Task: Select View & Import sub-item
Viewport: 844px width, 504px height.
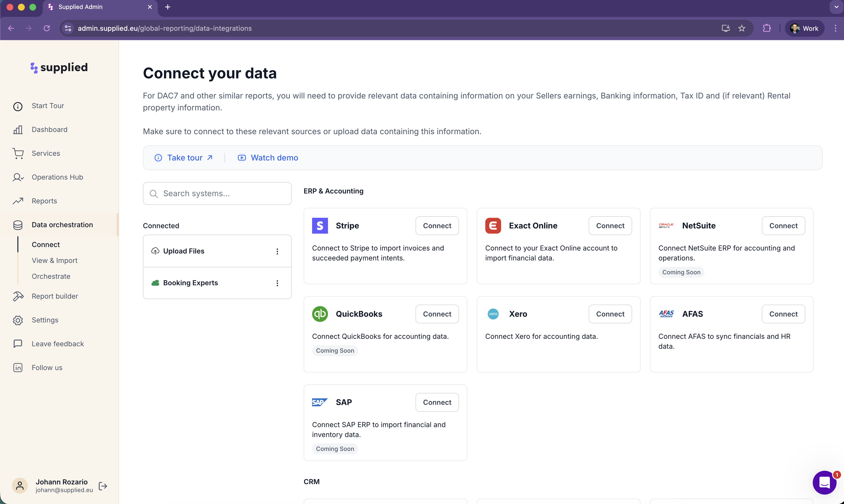Action: click(x=54, y=260)
